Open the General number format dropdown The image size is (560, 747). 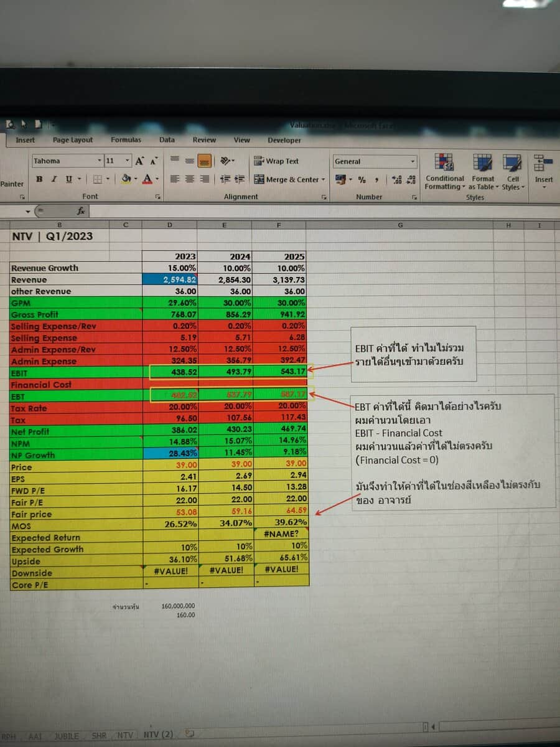coord(413,162)
